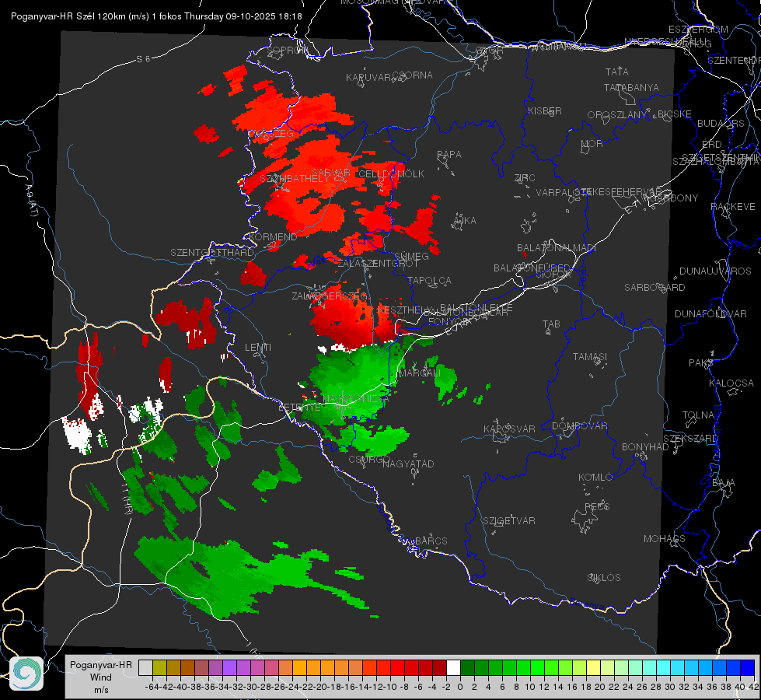Click the LETENYE city label
The height and width of the screenshot is (700, 761).
299,407
